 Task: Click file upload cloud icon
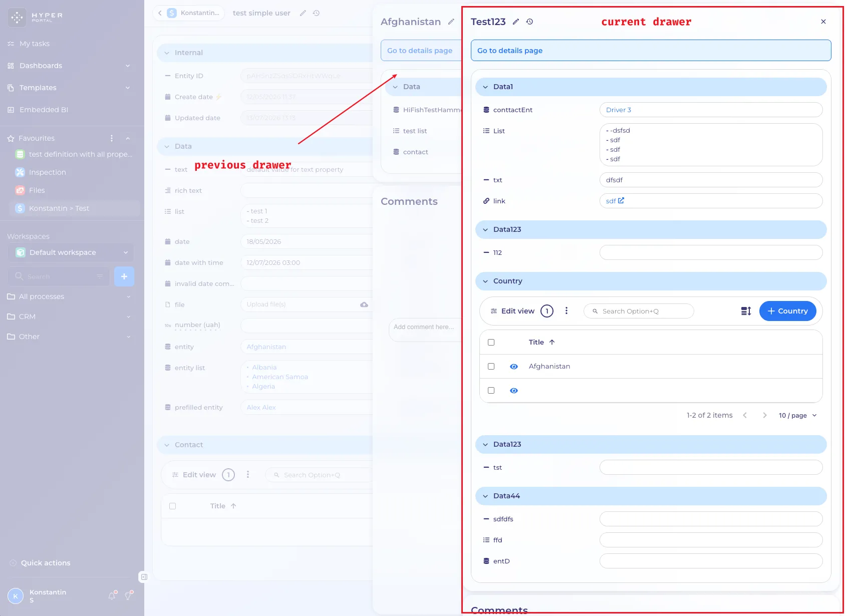click(364, 304)
